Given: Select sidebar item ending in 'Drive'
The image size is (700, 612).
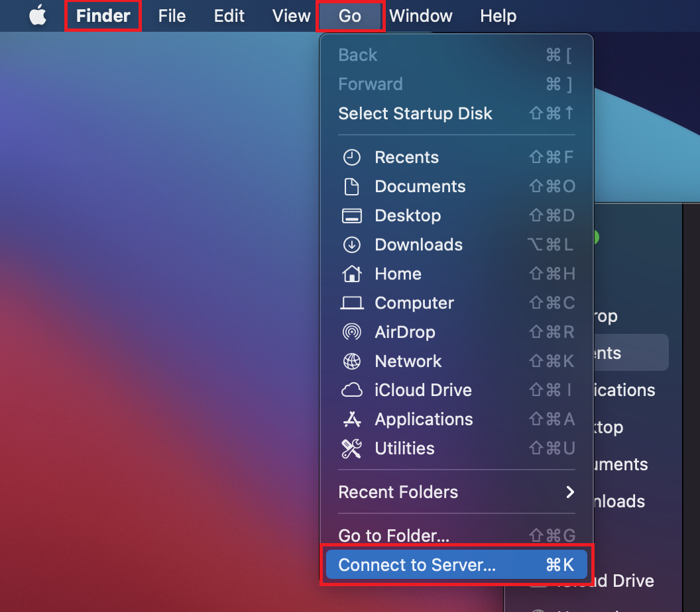Looking at the screenshot, I should coord(624,581).
